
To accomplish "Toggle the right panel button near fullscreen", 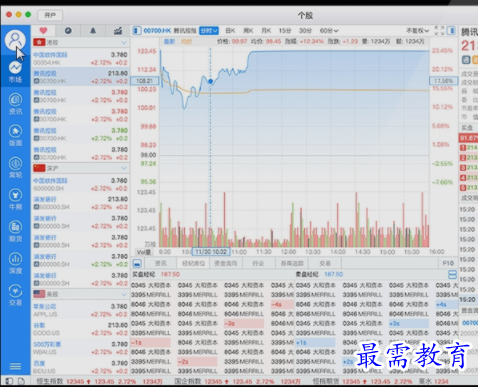I will [451, 30].
